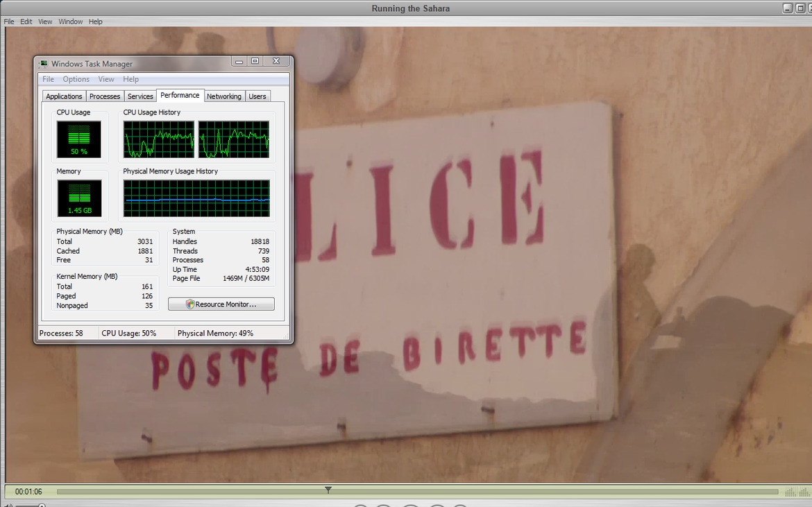Screen dimensions: 812x507
Task: Click the Cached value 1881
Action: coord(145,251)
